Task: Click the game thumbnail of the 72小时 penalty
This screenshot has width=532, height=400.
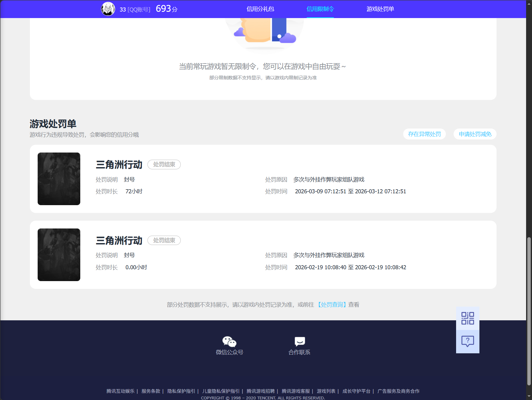Action: [59, 179]
